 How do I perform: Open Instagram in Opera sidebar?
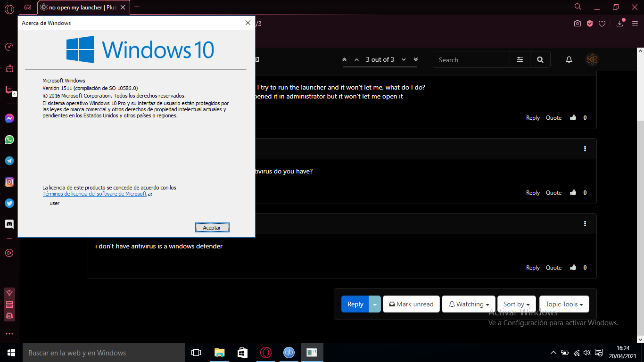coord(9,182)
